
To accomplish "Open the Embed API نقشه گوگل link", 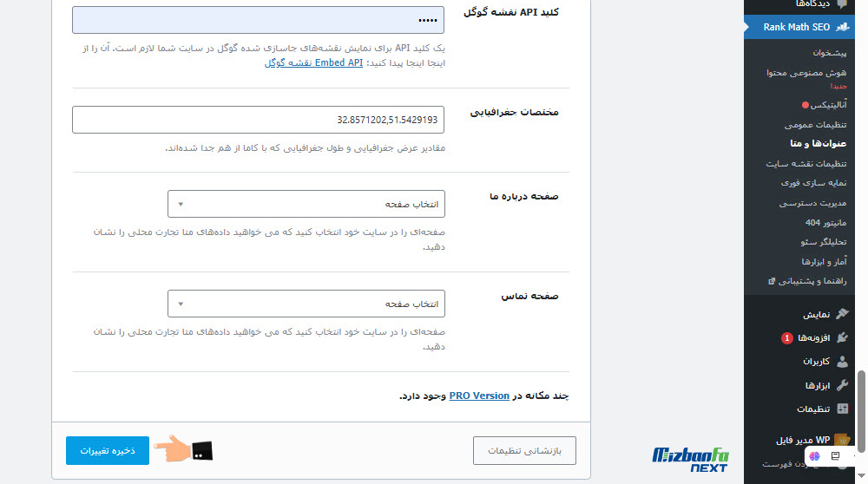I will pyautogui.click(x=314, y=62).
